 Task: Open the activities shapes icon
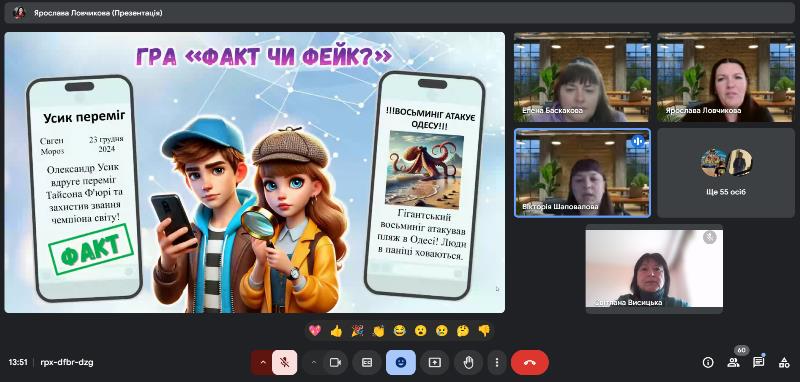(784, 363)
